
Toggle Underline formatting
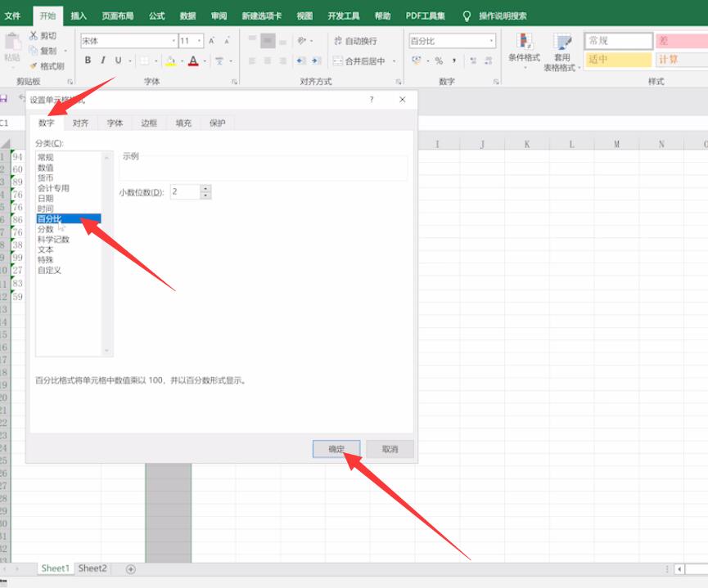pyautogui.click(x=118, y=60)
